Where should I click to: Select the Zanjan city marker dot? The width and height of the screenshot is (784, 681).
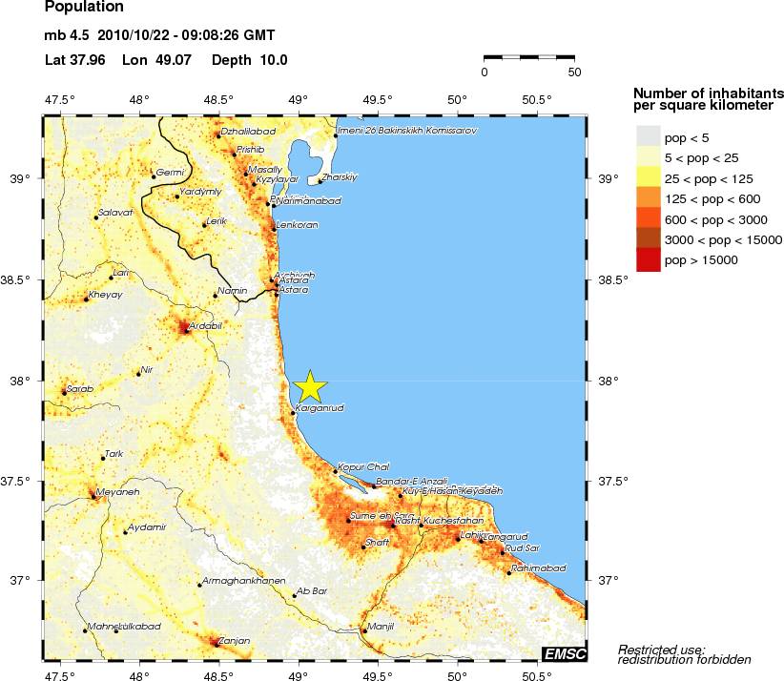point(215,642)
